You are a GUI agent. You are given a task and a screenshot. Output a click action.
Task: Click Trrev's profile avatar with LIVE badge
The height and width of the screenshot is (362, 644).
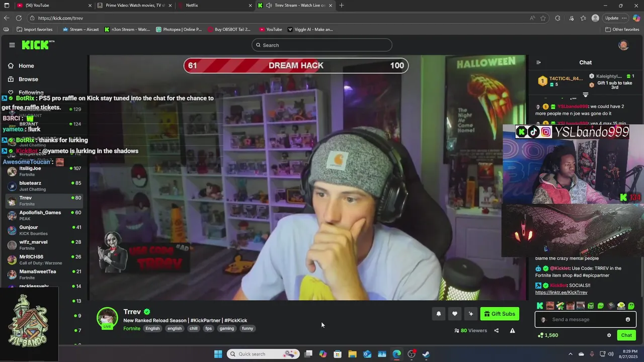107,318
